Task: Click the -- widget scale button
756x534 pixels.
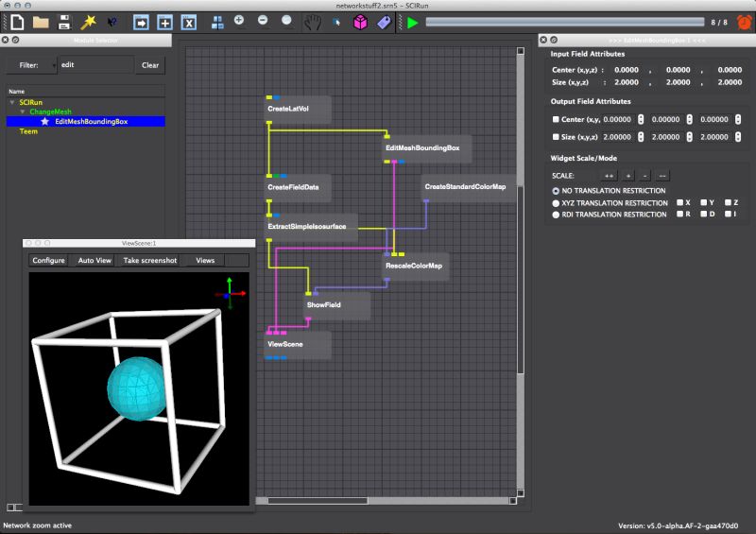Action: [x=662, y=176]
